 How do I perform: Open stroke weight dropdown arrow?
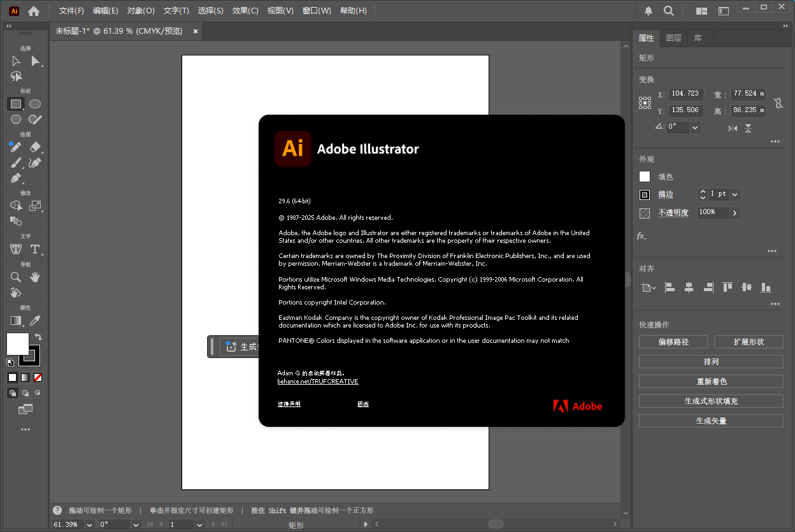pyautogui.click(x=735, y=194)
